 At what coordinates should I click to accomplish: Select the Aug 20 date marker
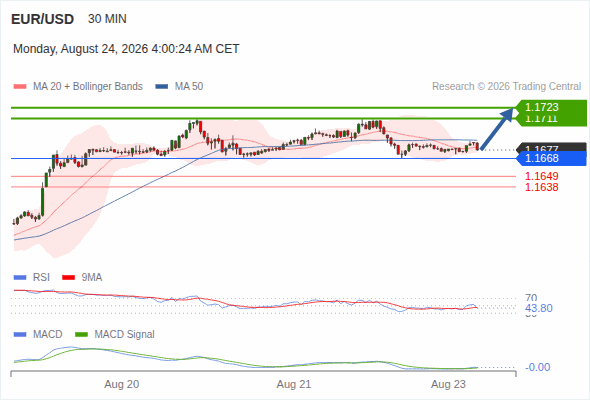122,385
